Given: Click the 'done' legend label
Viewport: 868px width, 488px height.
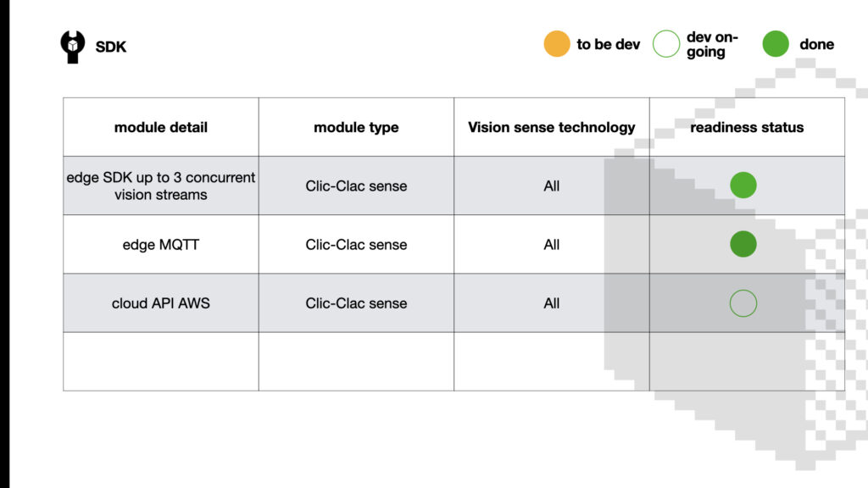Looking at the screenshot, I should click(816, 44).
